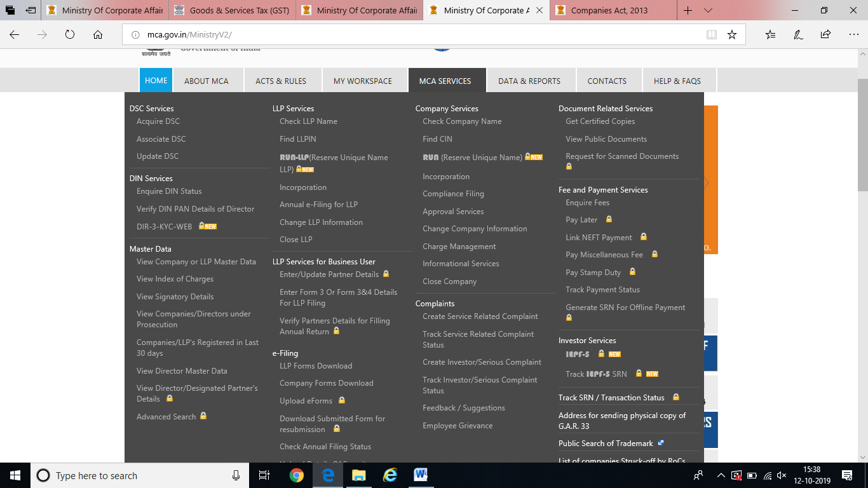This screenshot has height=488, width=868.
Task: Show hidden system tray icons
Action: click(721, 475)
